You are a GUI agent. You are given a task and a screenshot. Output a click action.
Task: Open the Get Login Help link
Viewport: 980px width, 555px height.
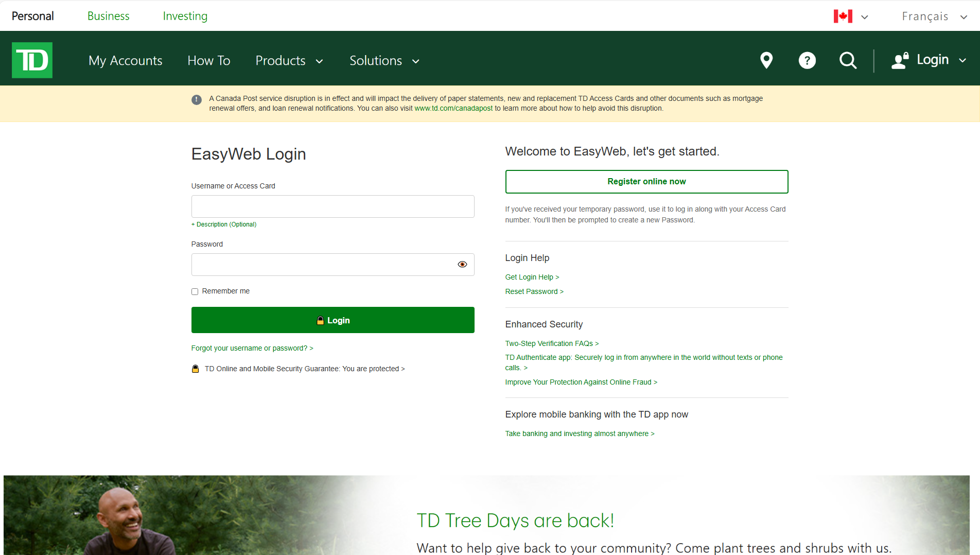coord(532,277)
